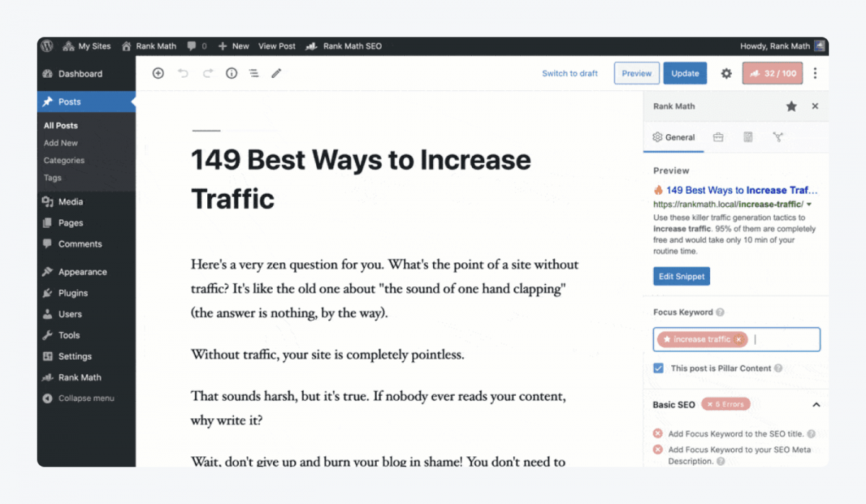Collapse the Basic SEO section chevron

pos(816,404)
